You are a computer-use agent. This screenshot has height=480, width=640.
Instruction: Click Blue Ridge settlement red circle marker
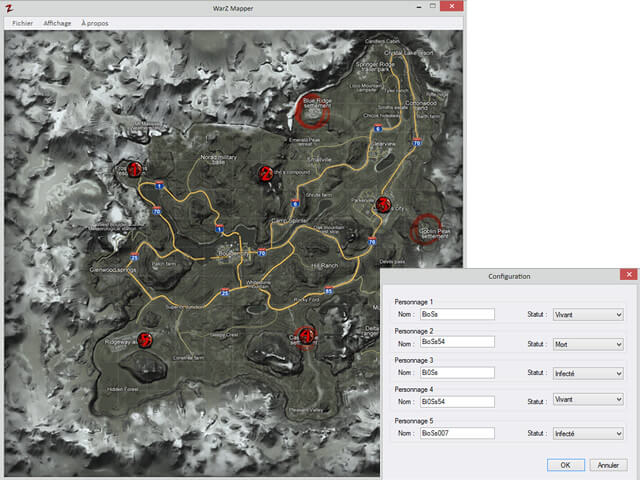point(312,111)
